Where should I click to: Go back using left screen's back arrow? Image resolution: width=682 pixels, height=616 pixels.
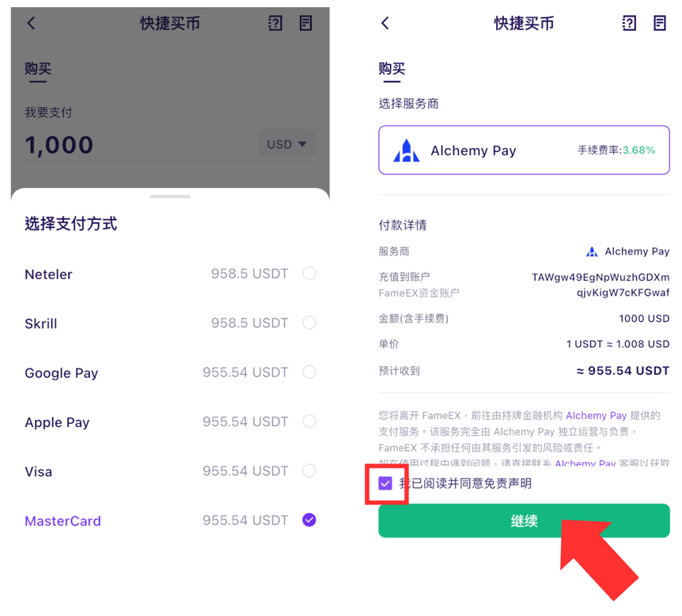(31, 23)
